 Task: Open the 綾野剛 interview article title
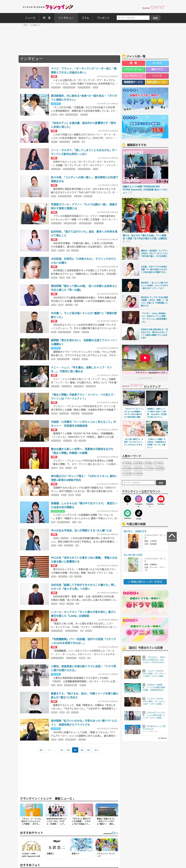[x=84, y=342]
